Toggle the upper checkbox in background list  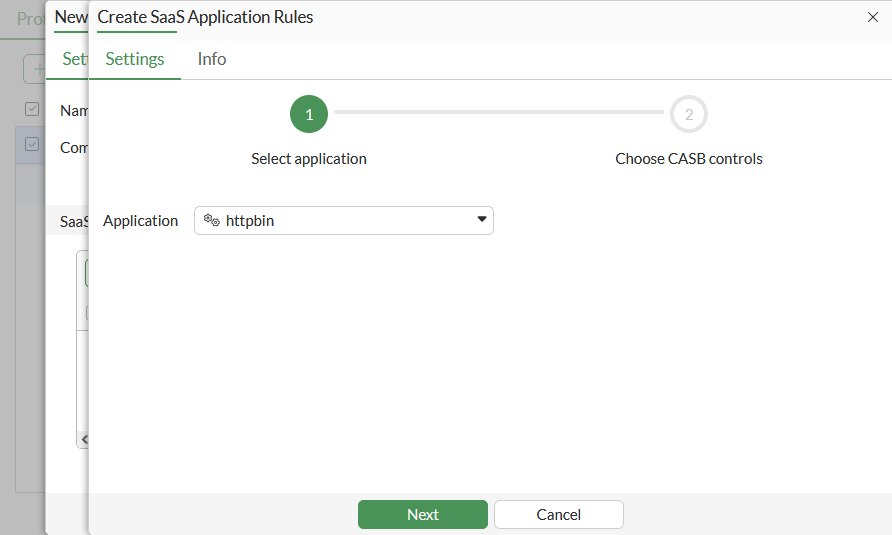pos(32,108)
